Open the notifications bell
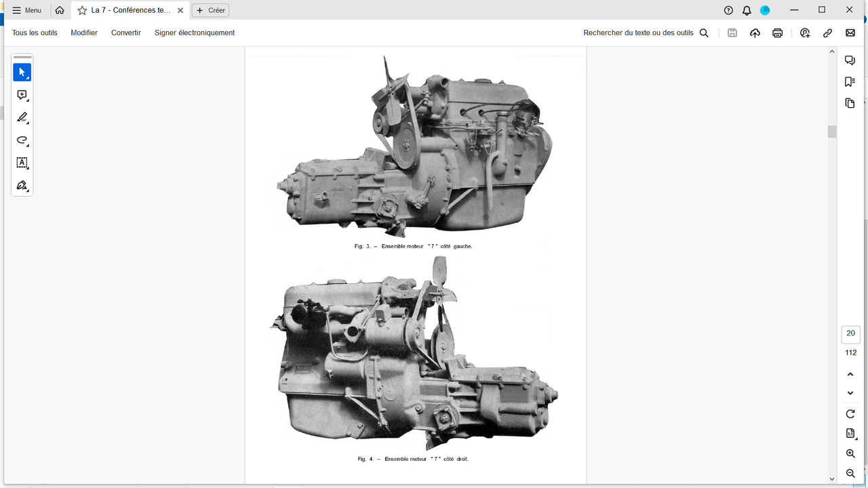Viewport: 868px width, 488px height. [x=747, y=10]
